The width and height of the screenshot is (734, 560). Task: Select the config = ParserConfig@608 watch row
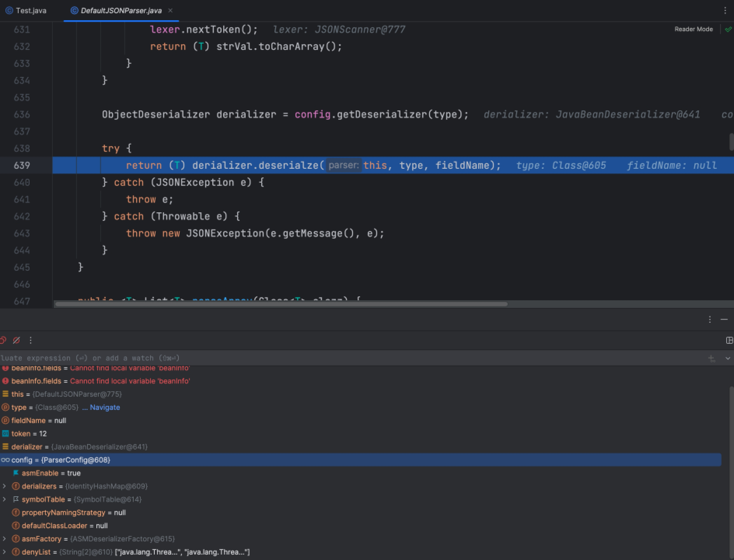point(361,460)
